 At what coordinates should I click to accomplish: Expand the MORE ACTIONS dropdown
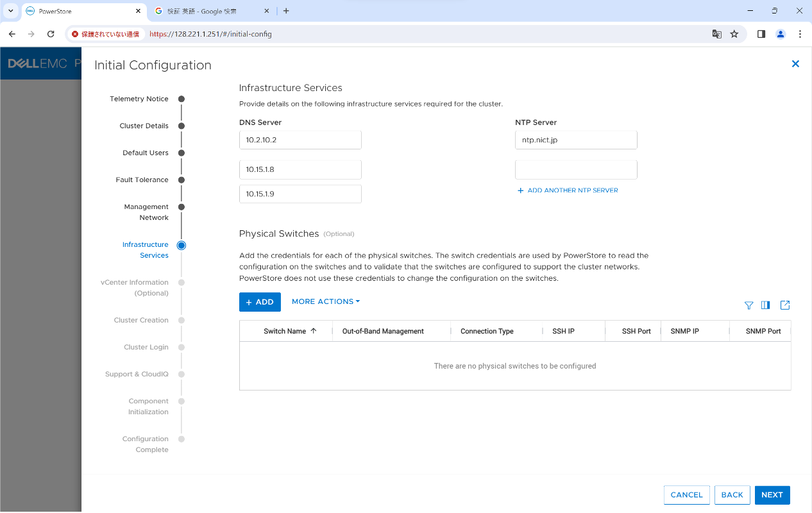coord(326,301)
